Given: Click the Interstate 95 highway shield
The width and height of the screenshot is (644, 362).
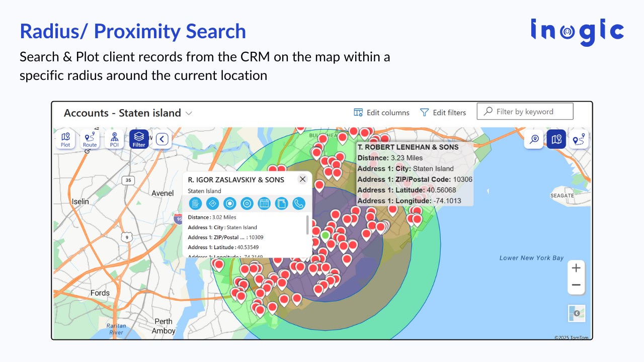Looking at the screenshot, I should (179, 219).
